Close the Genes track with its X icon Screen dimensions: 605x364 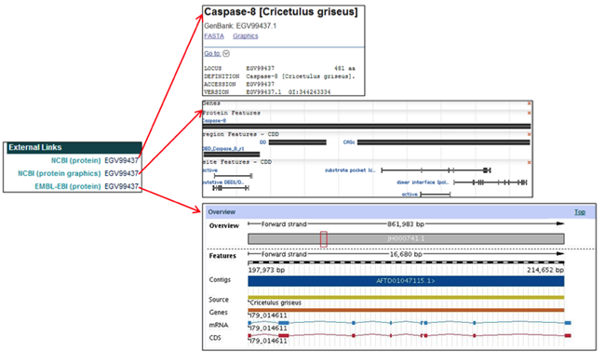[529, 103]
